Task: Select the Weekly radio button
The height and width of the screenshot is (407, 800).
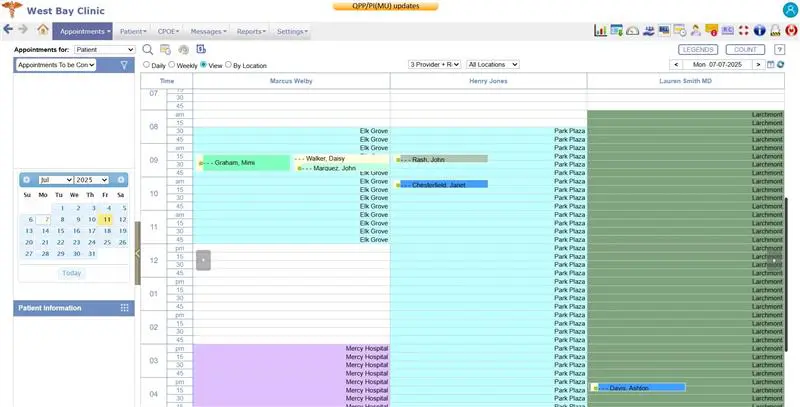Action: (x=172, y=65)
